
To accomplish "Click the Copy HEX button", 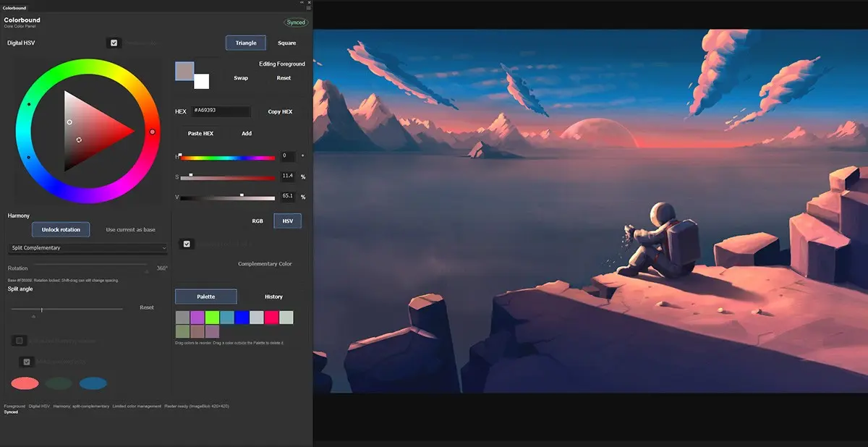I will click(280, 111).
